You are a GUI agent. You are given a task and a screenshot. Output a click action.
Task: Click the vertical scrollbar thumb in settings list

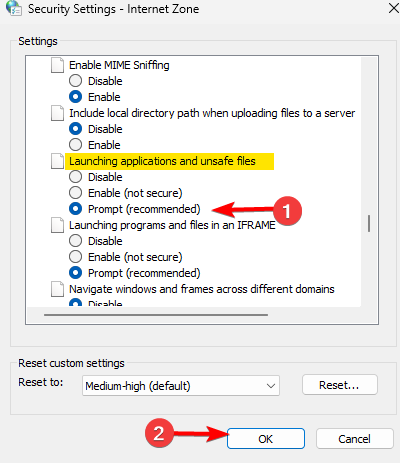pyautogui.click(x=369, y=223)
